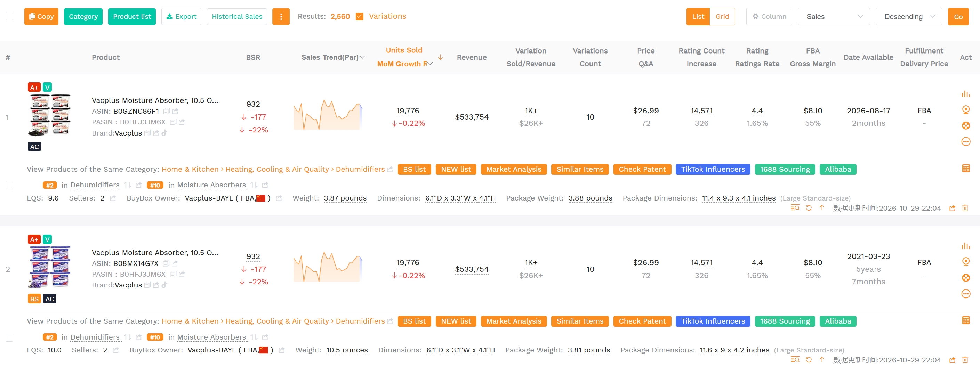Click puzzle-circle icon in product 2 actions

pos(965,278)
